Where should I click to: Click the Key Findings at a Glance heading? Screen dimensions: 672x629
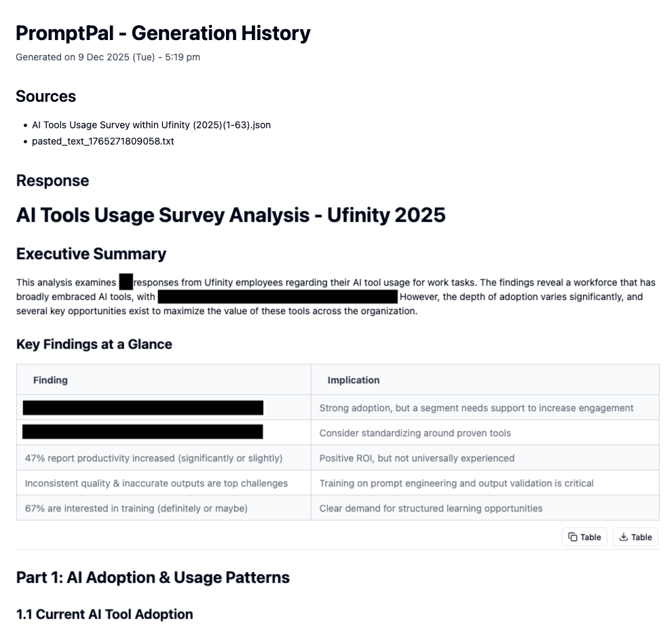pos(94,344)
